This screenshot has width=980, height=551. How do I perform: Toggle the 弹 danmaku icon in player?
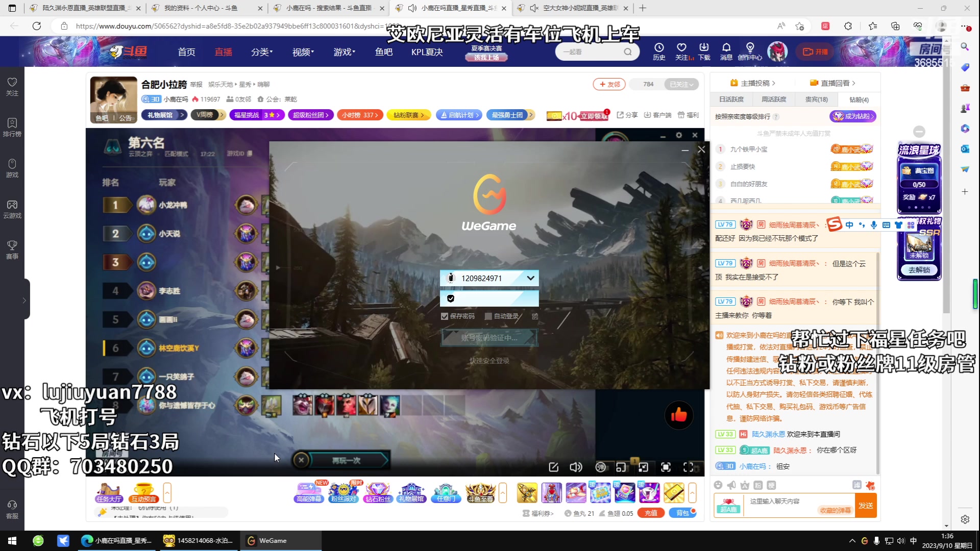(601, 467)
